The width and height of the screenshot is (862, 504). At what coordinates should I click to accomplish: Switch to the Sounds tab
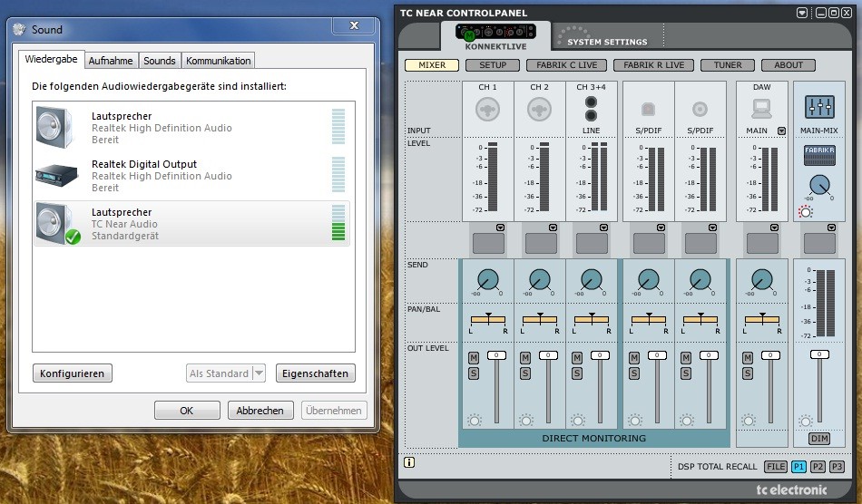(160, 61)
